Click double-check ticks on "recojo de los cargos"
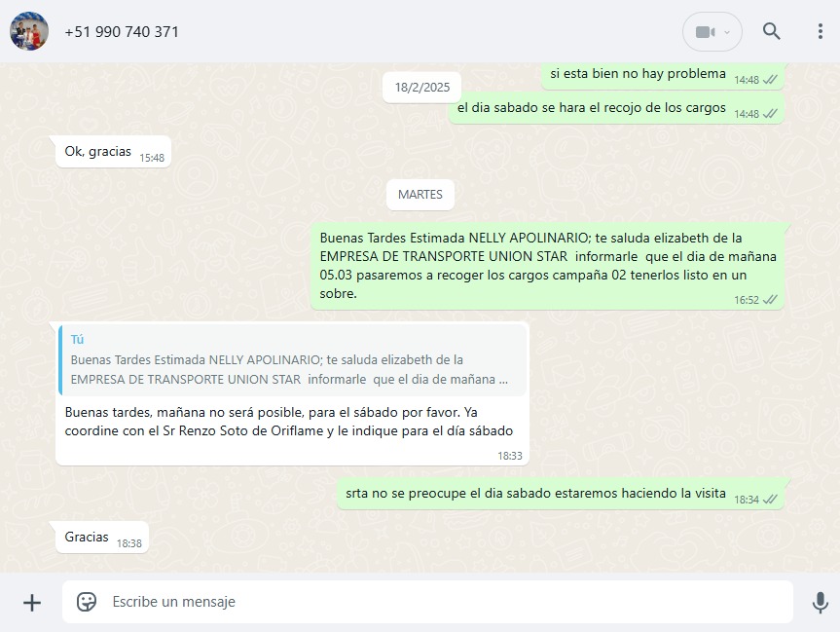This screenshot has height=632, width=840. coord(770,114)
